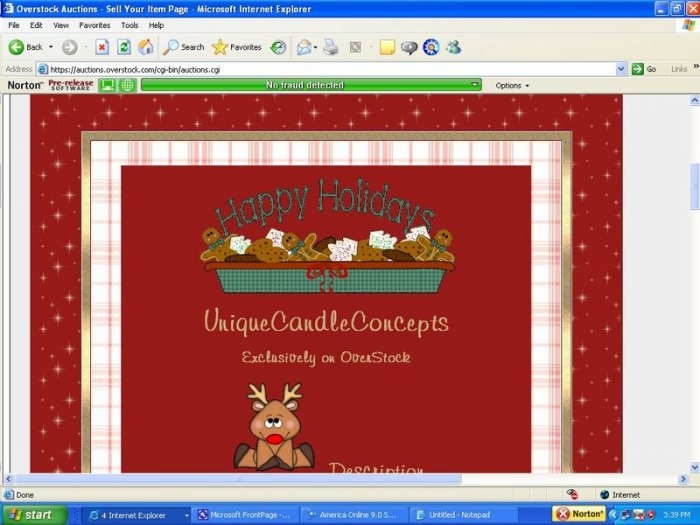Viewport: 700px width, 525px height.
Task: Click the Mail envelope icon
Action: click(304, 47)
